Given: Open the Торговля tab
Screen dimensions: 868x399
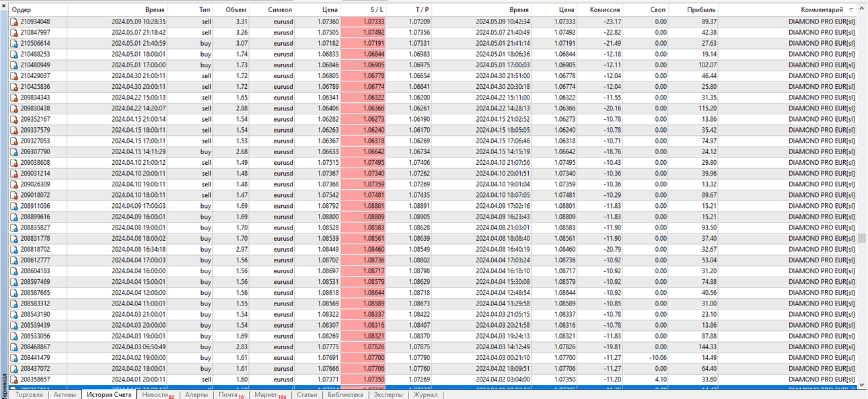Looking at the screenshot, I should pos(30,394).
